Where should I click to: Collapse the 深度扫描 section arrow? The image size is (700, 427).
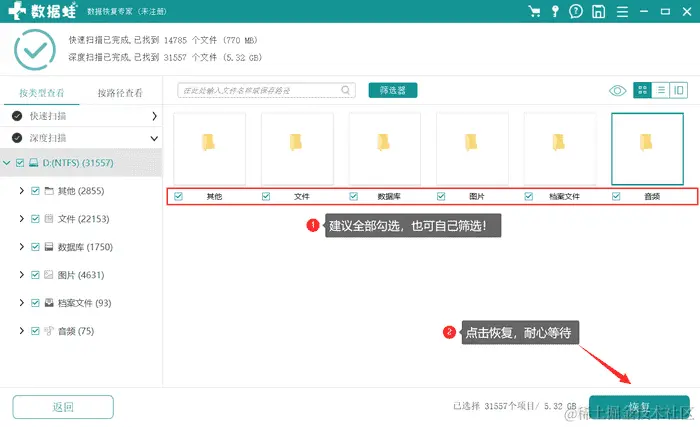154,138
